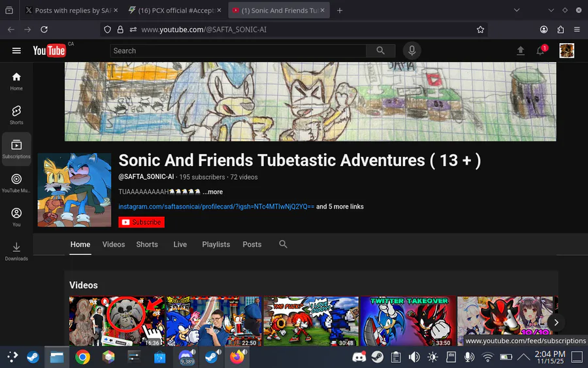Open the channel profile picture
The image size is (588, 368).
[x=74, y=190]
